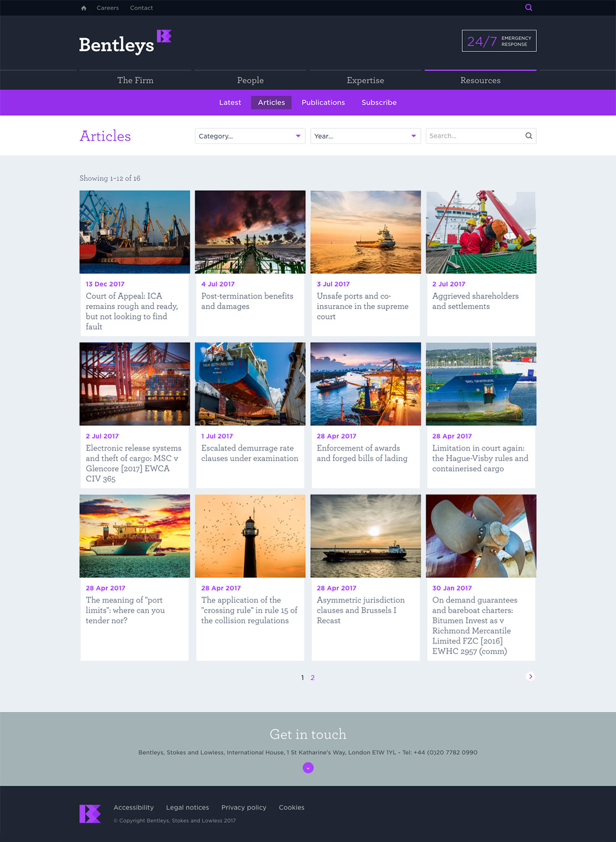Open Asymmetric jurisdiction clauses article
616x842 pixels.
click(361, 610)
